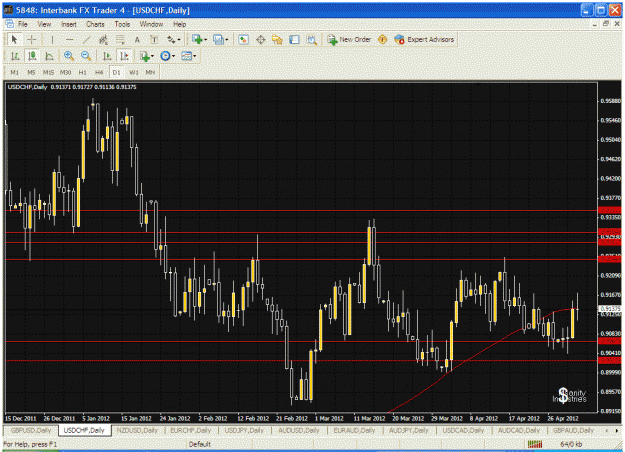Image resolution: width=625 pixels, height=452 pixels.
Task: Expand the arrows objects dropdown
Action: pyautogui.click(x=179, y=40)
